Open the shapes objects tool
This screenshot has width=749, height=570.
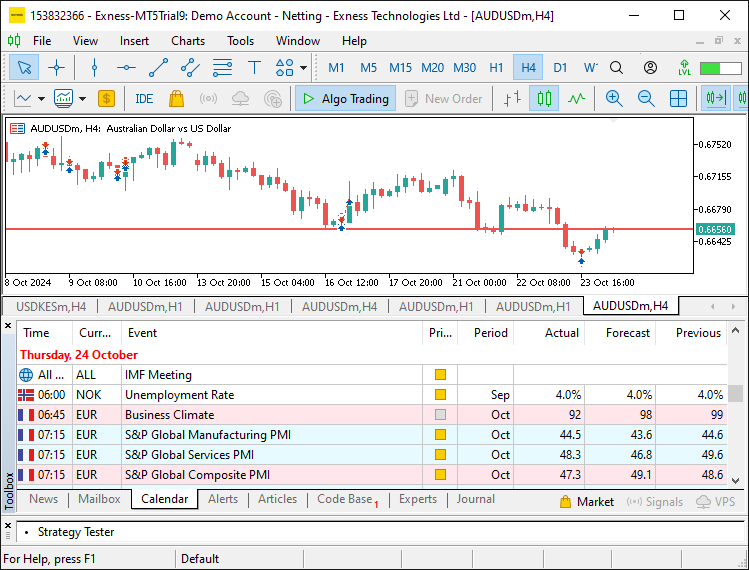coord(285,67)
